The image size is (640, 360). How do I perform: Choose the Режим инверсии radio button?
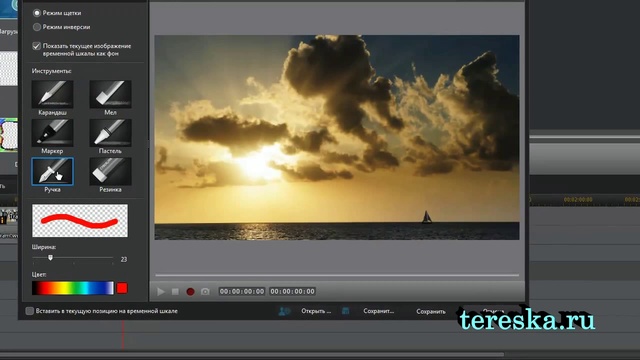click(x=37, y=27)
